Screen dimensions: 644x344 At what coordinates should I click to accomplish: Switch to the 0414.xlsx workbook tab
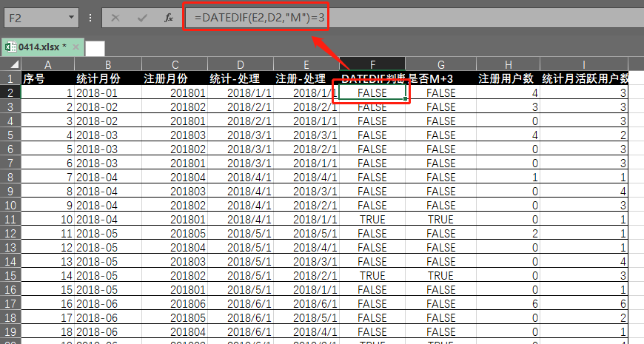(x=43, y=47)
